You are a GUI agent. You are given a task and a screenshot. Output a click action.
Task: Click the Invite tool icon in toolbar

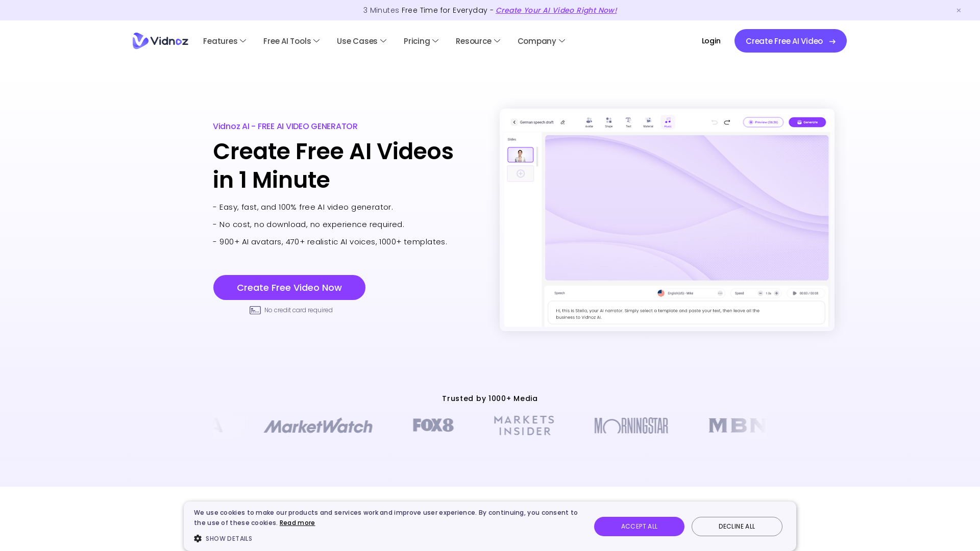tap(589, 121)
